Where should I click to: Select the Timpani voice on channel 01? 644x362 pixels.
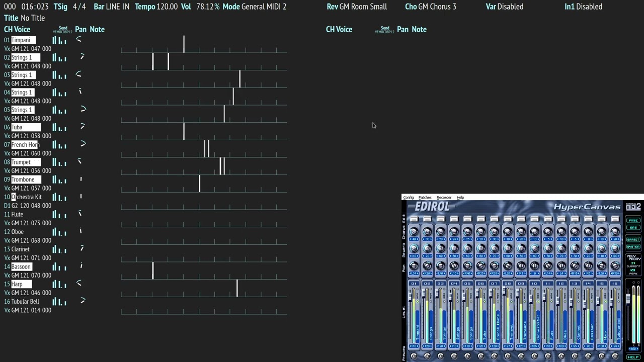click(23, 40)
